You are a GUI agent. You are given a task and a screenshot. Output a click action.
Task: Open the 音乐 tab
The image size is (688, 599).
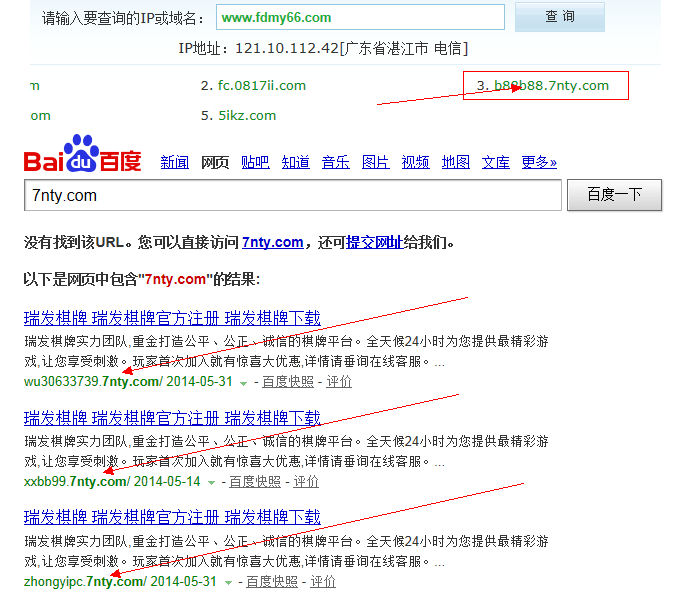(336, 162)
